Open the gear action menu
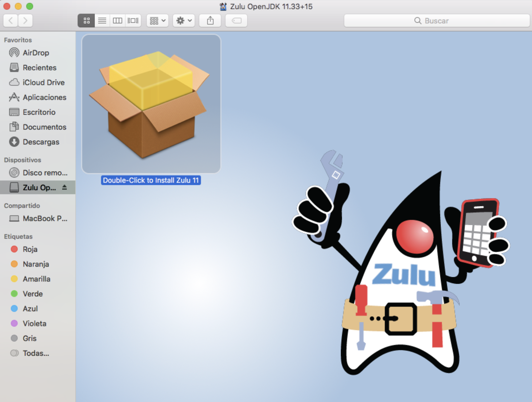This screenshot has height=402, width=532. point(184,21)
